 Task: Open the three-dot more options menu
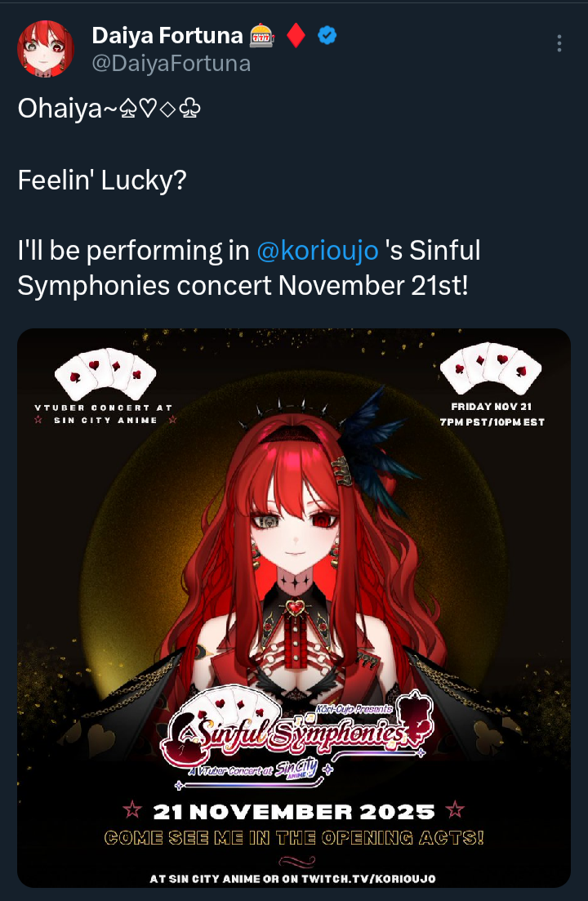click(x=559, y=43)
